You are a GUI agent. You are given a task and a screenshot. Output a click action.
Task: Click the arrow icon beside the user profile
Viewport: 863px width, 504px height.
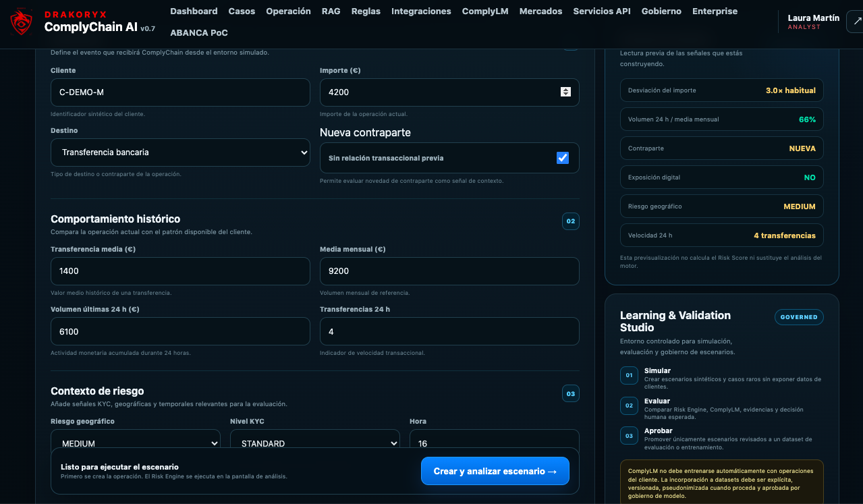point(857,22)
